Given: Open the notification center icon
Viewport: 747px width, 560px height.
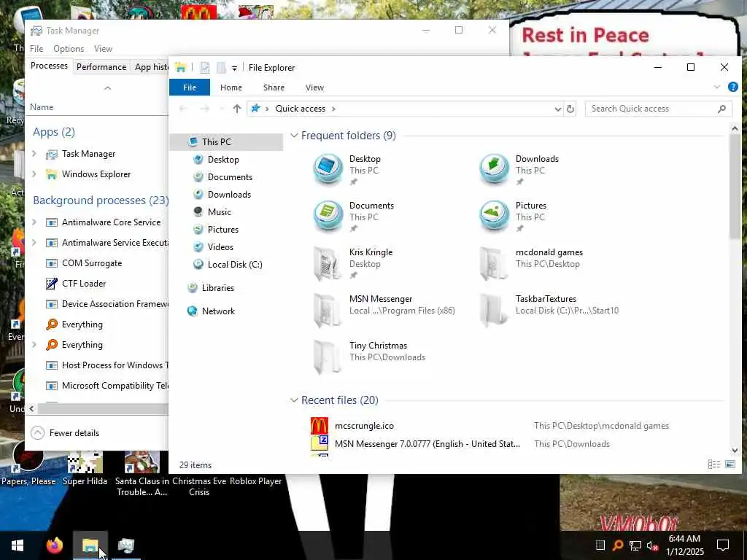Looking at the screenshot, I should pos(723,545).
